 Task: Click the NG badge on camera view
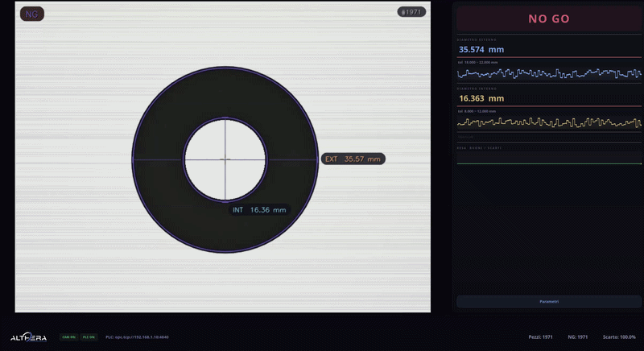point(32,14)
